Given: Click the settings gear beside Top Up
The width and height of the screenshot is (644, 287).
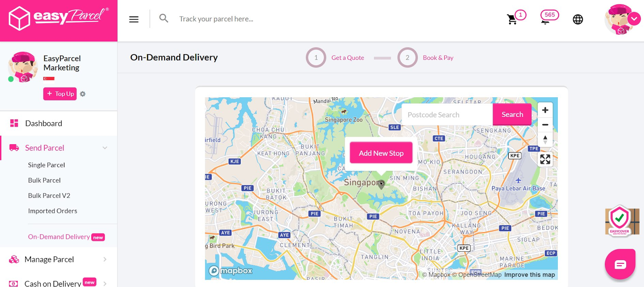Looking at the screenshot, I should pyautogui.click(x=82, y=94).
